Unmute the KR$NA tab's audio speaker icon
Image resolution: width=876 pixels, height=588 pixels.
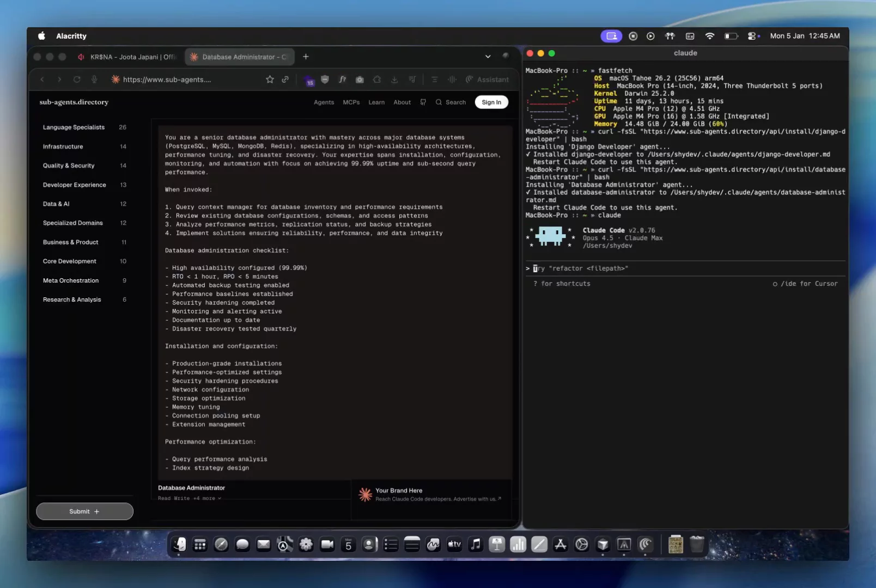pos(81,57)
